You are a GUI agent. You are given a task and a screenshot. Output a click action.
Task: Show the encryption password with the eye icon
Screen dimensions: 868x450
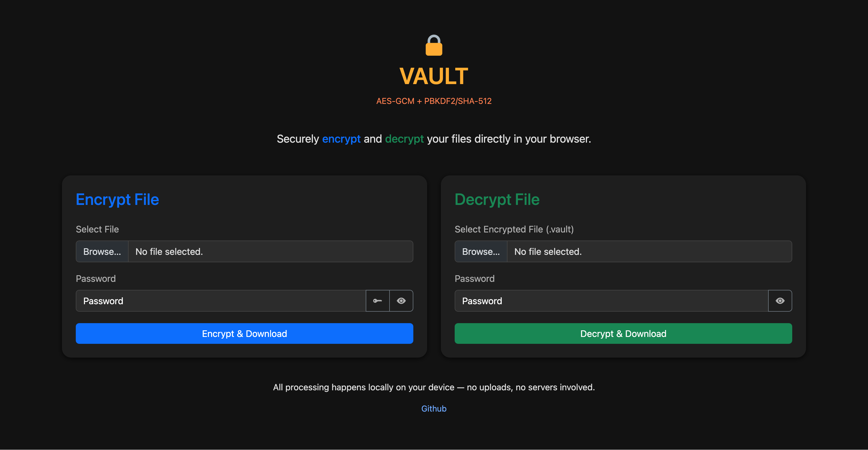(x=401, y=301)
